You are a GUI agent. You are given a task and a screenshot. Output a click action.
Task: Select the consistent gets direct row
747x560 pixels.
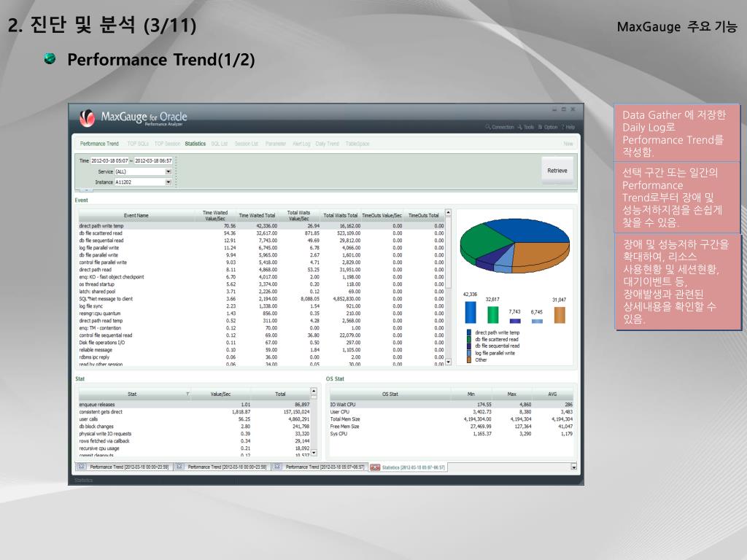[194, 412]
